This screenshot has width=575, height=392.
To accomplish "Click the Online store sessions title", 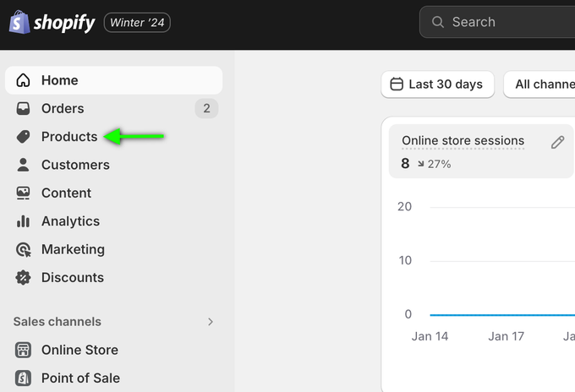I will tap(463, 141).
